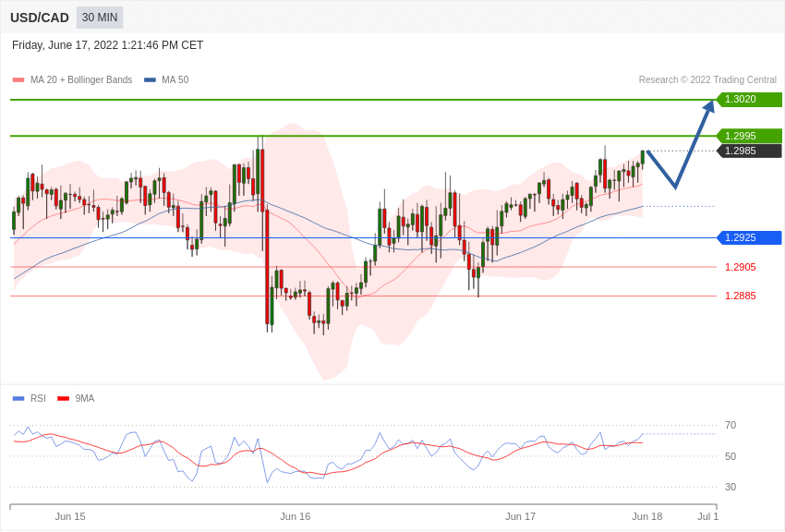785x532 pixels.
Task: Click the RSI 50 level label
Action: click(x=731, y=456)
